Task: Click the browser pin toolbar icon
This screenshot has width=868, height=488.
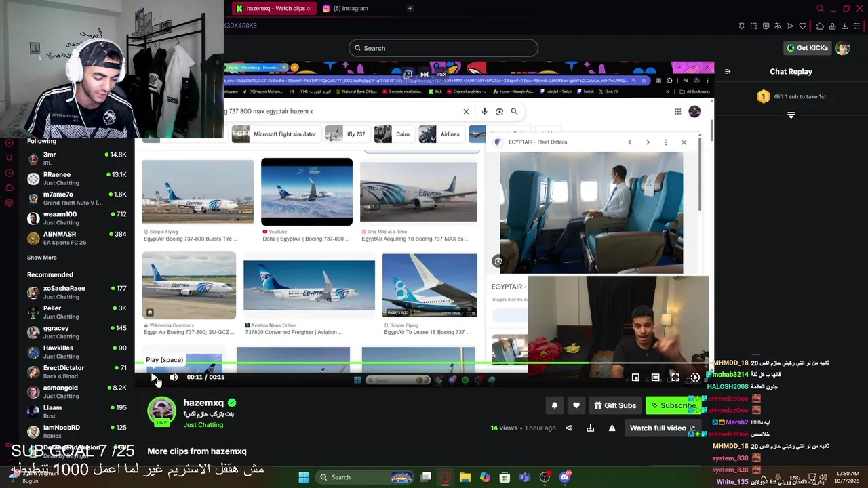Action: click(x=741, y=26)
